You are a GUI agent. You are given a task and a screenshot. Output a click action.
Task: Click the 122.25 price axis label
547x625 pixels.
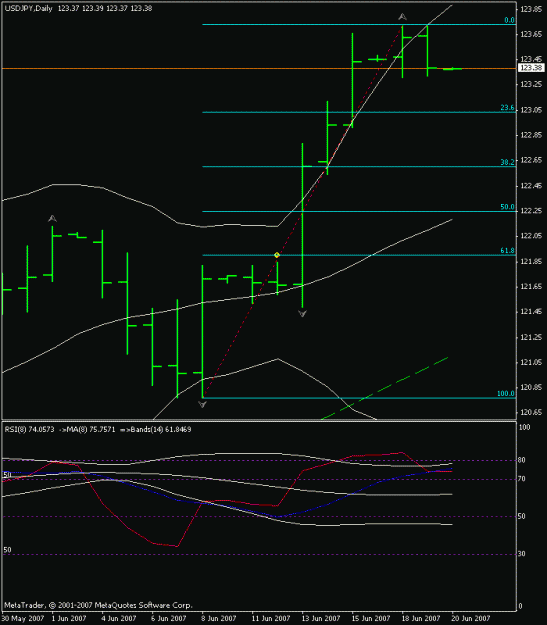point(531,211)
